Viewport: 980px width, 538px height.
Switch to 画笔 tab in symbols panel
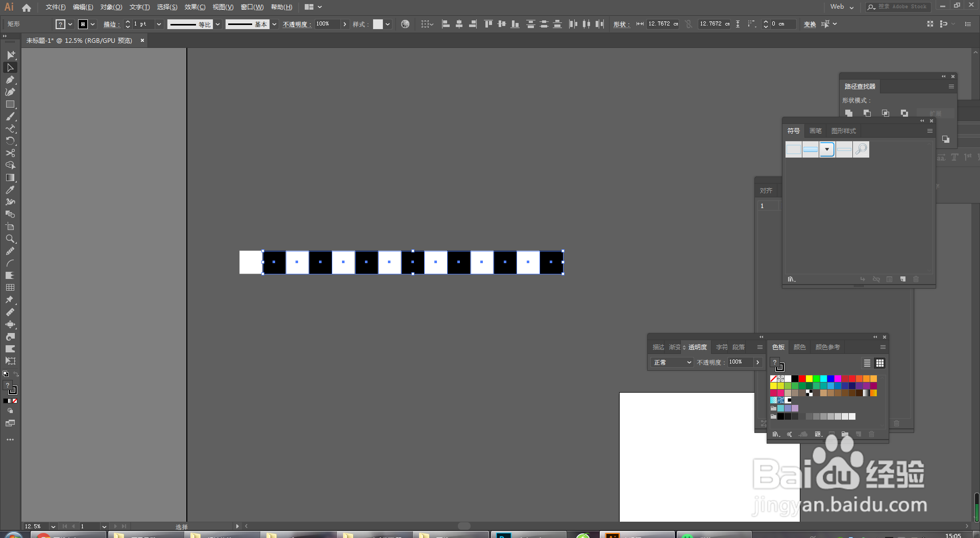point(815,131)
